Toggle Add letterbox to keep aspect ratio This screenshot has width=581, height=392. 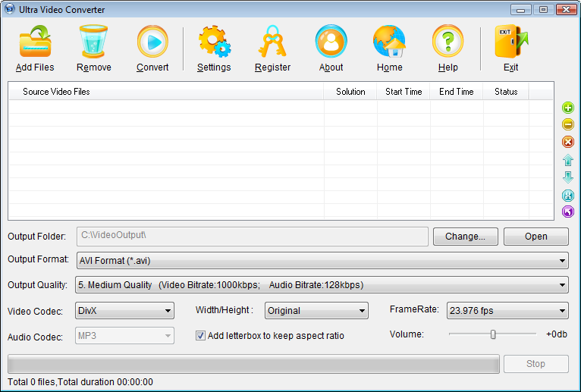pos(200,336)
